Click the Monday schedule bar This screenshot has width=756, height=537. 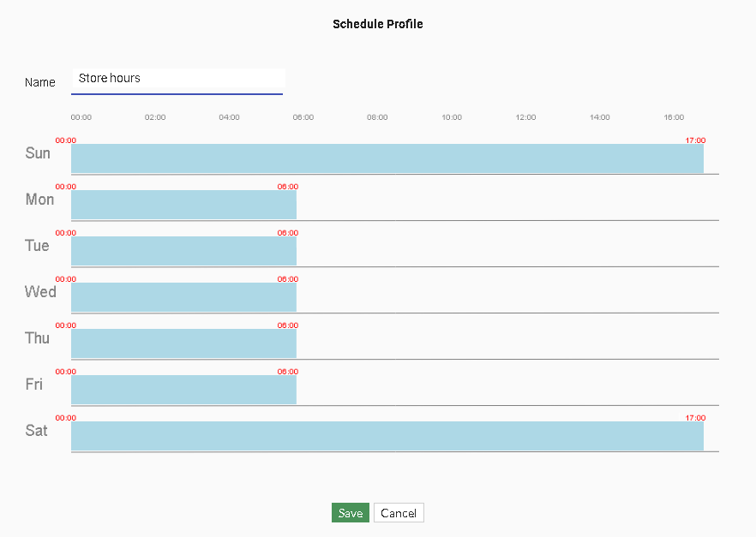point(183,205)
